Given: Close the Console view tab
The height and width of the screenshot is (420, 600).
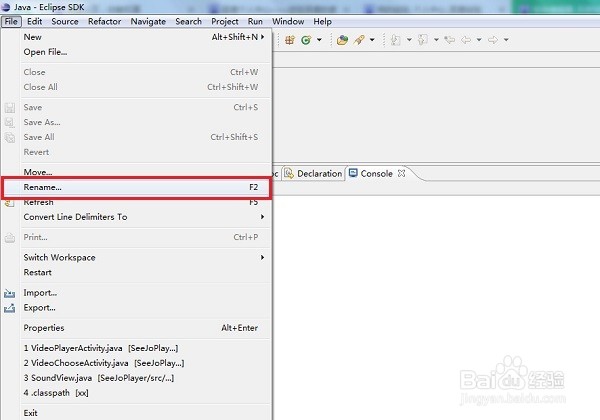Looking at the screenshot, I should pyautogui.click(x=401, y=173).
